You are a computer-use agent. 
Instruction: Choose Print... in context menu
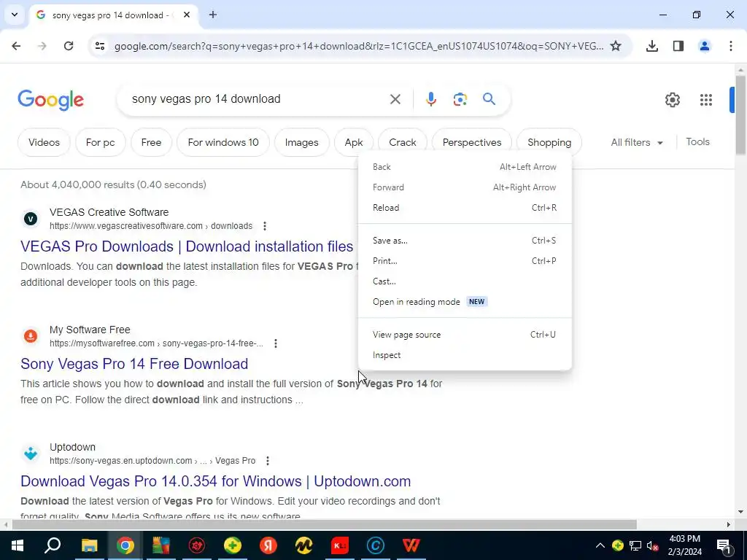465,261
